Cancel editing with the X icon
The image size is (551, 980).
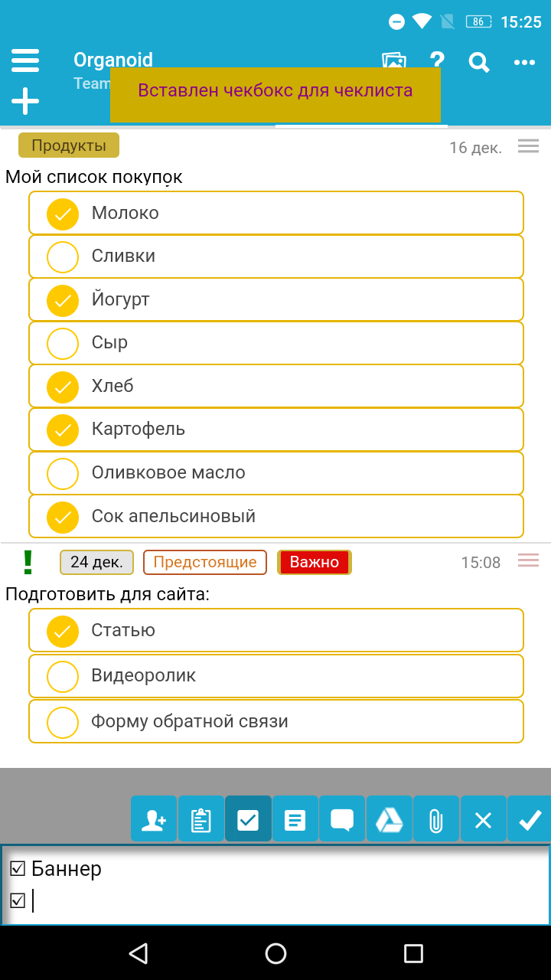[x=483, y=820]
